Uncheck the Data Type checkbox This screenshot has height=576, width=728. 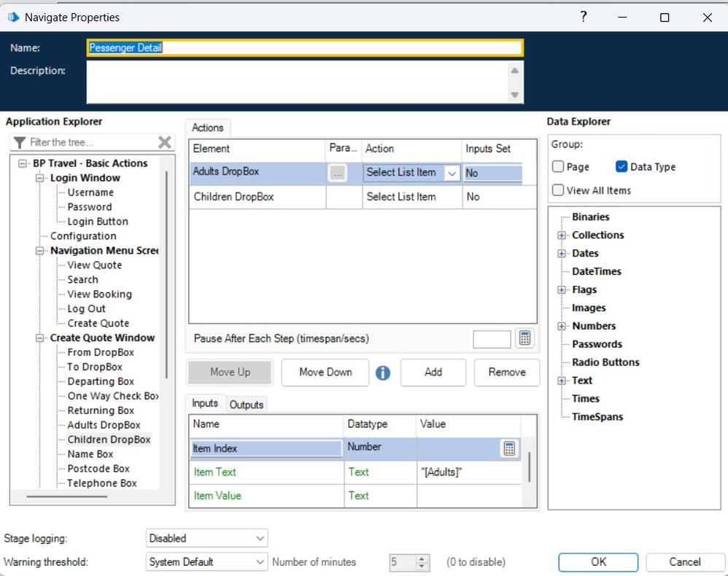[621, 167]
